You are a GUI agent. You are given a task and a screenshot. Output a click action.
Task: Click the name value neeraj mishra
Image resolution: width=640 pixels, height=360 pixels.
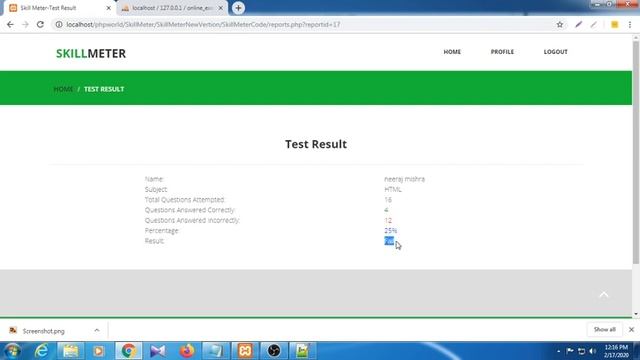click(x=404, y=179)
